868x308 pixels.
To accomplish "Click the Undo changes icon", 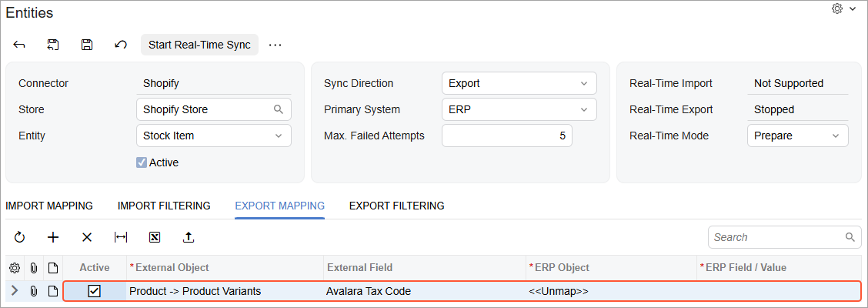I will coord(121,45).
